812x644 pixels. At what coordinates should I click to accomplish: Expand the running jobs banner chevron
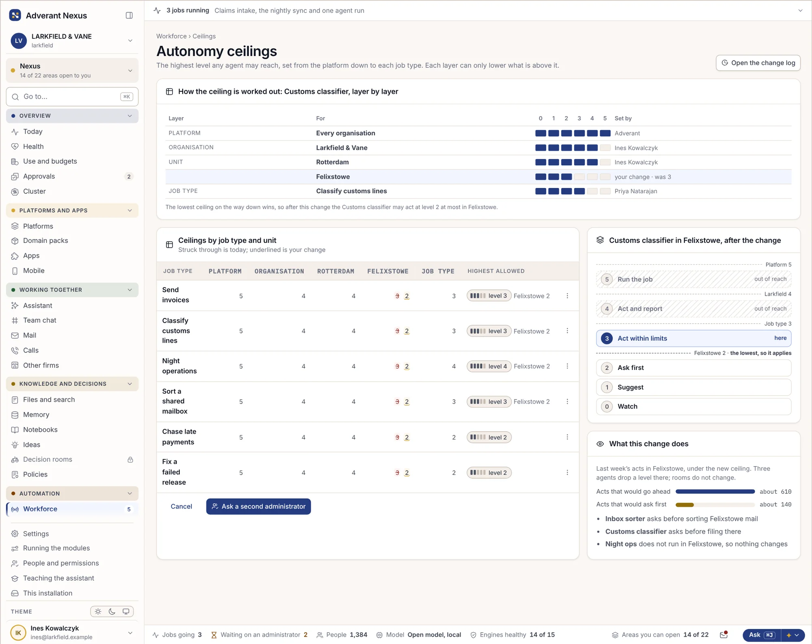(800, 11)
